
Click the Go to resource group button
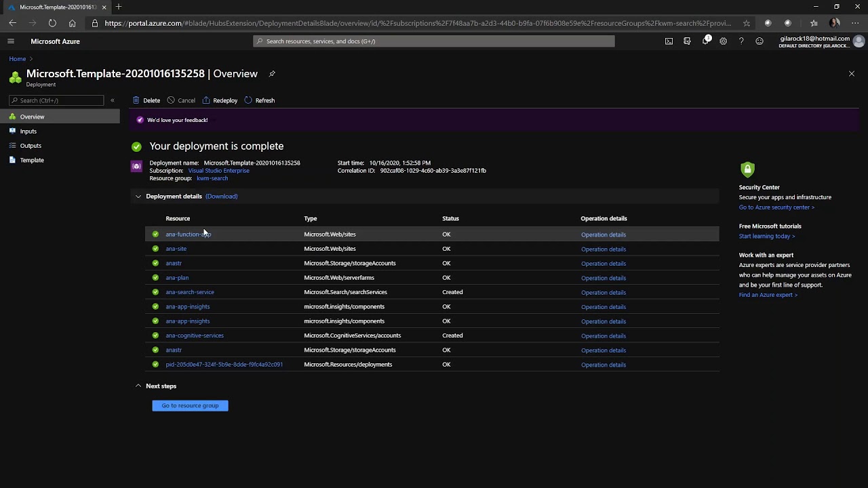[190, 406]
